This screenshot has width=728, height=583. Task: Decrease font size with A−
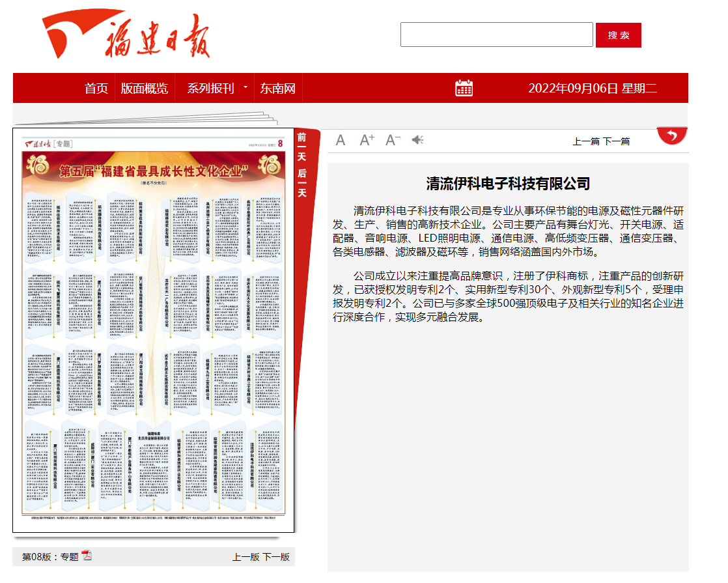[x=393, y=140]
